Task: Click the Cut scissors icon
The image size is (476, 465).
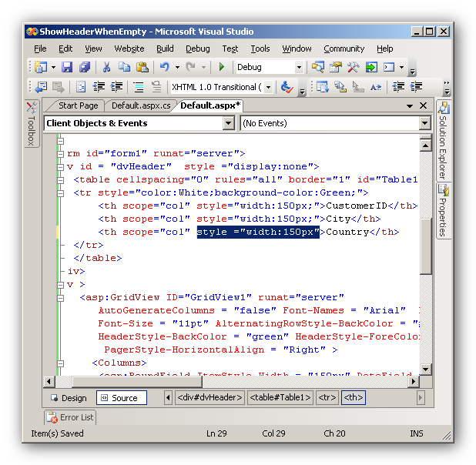Action: tap(107, 68)
